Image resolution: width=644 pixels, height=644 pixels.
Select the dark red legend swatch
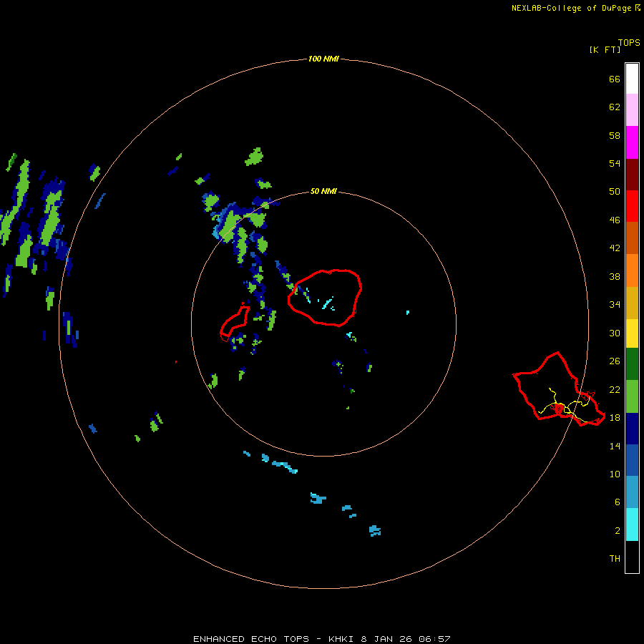632,175
